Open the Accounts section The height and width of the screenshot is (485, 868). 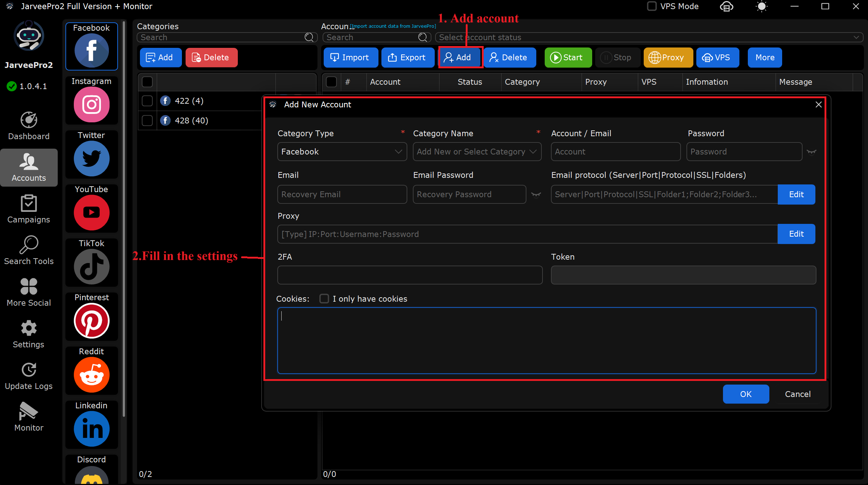tap(29, 168)
